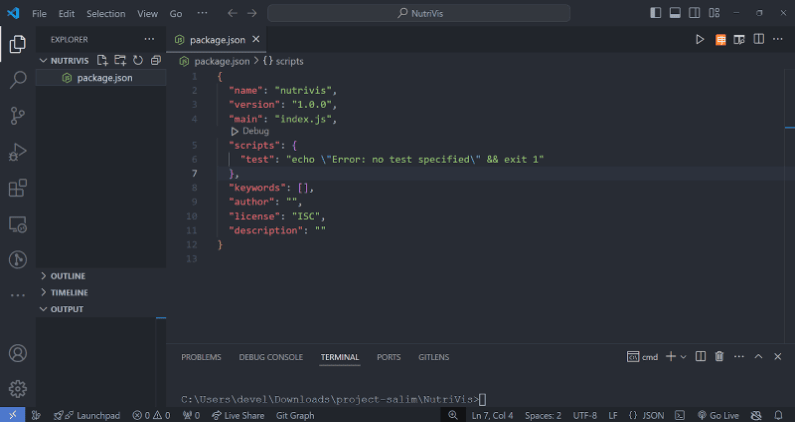Open Launchpad in status bar
This screenshot has width=796, height=422.
tap(87, 415)
